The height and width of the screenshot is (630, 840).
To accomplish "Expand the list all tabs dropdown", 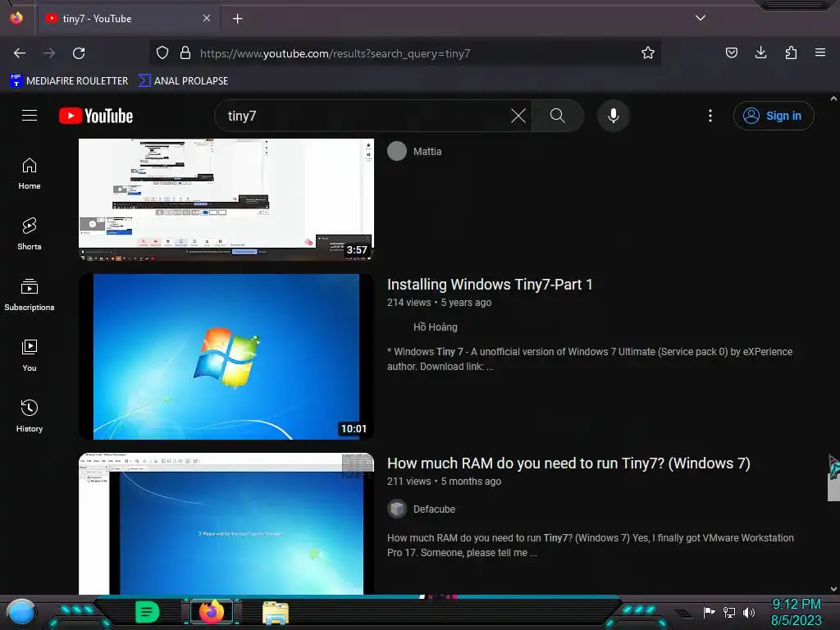I will [701, 18].
